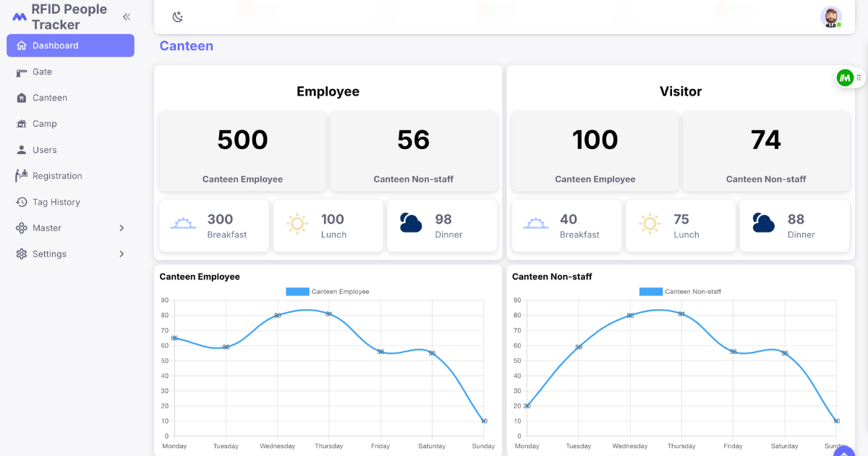Open the Camp tent icon in the sidebar

click(x=21, y=124)
